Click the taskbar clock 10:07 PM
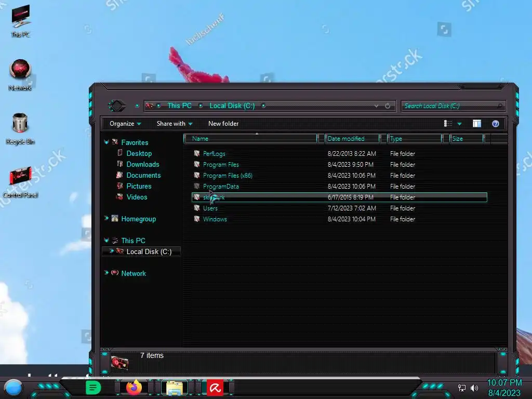The image size is (532, 399). (x=504, y=382)
